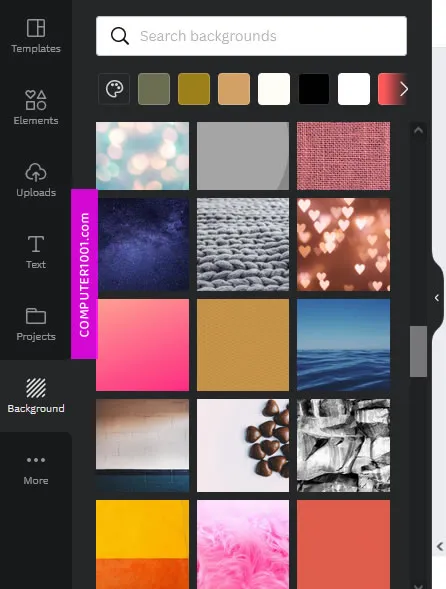The height and width of the screenshot is (589, 446).
Task: Open the Templates sidebar tab
Action: 36,36
